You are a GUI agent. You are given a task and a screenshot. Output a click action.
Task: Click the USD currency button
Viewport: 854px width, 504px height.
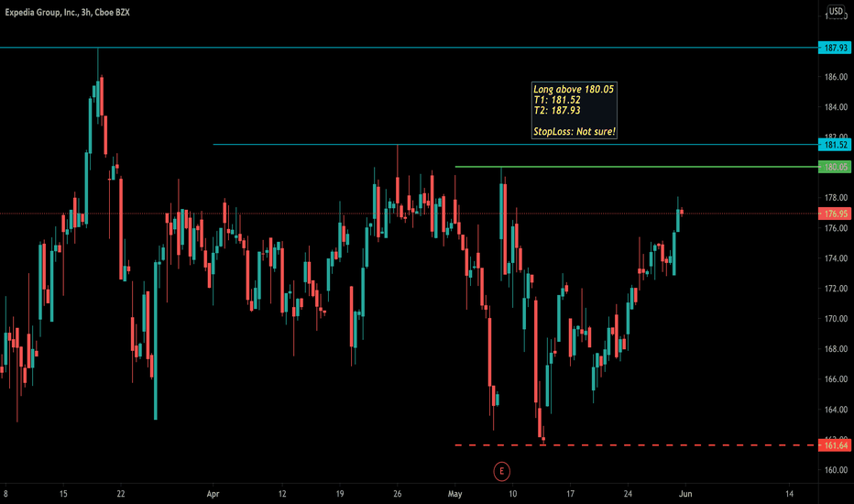click(836, 11)
